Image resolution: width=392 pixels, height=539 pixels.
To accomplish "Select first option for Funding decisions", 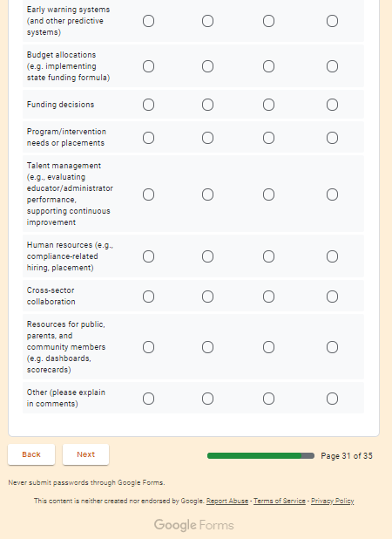I will (148, 105).
